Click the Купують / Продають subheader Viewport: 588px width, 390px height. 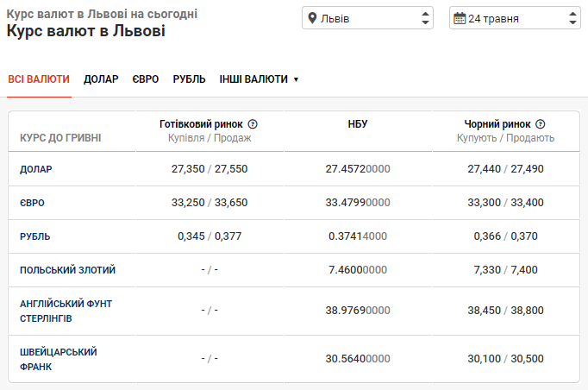coord(505,138)
